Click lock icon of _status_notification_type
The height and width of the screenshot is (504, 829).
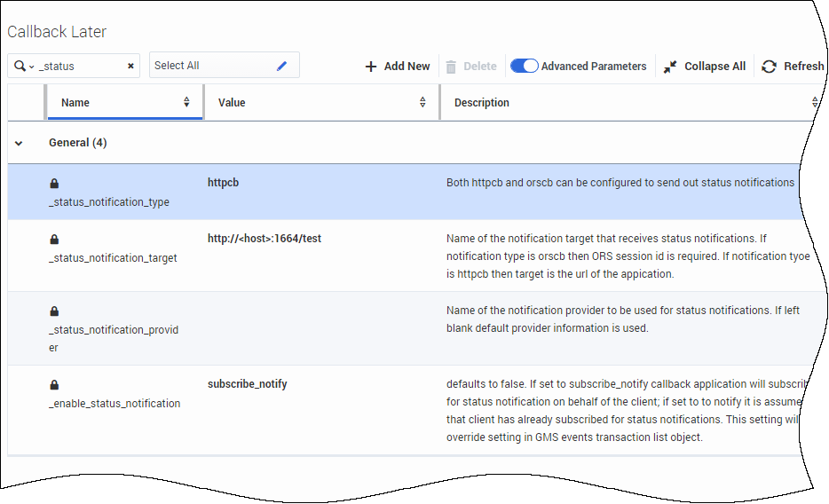click(54, 184)
